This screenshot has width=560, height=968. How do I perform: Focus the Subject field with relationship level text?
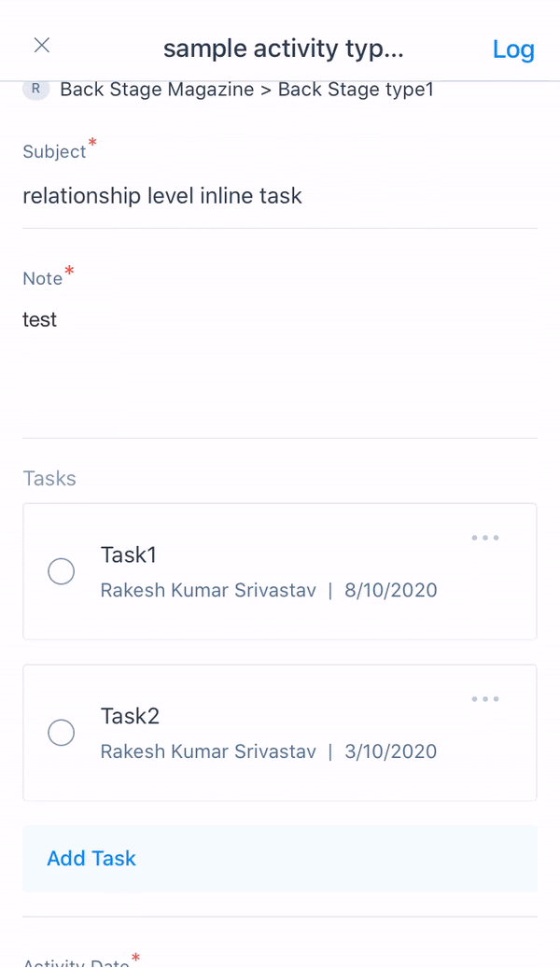(x=162, y=196)
